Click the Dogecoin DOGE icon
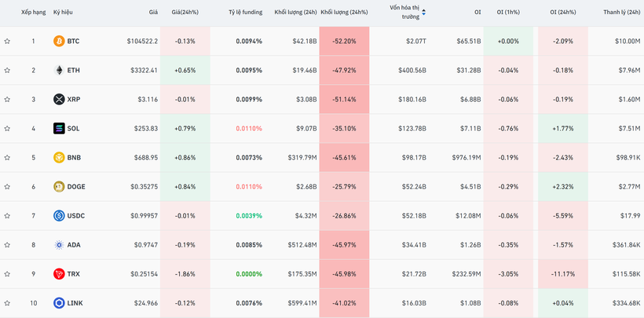 point(59,186)
